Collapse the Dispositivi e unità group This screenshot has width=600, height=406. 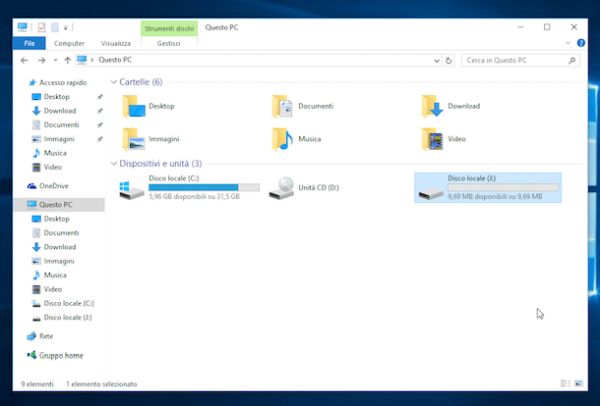pos(113,163)
